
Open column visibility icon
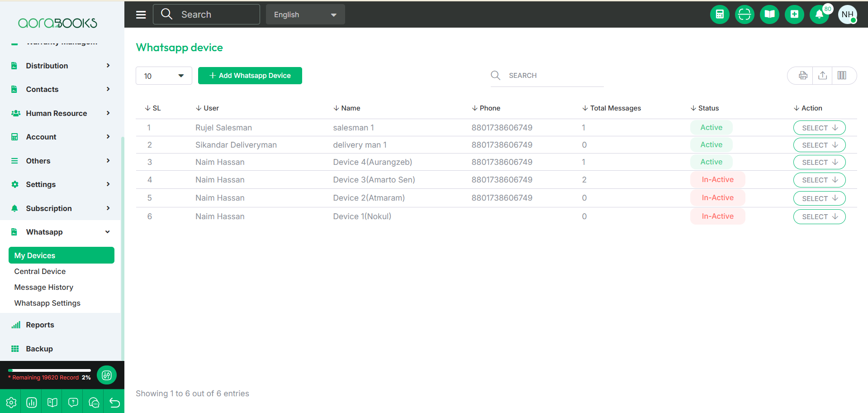pos(842,76)
